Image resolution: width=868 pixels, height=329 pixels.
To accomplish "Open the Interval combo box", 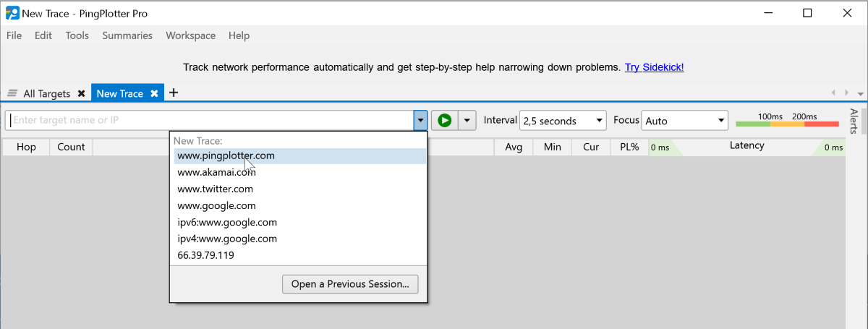I will (563, 121).
